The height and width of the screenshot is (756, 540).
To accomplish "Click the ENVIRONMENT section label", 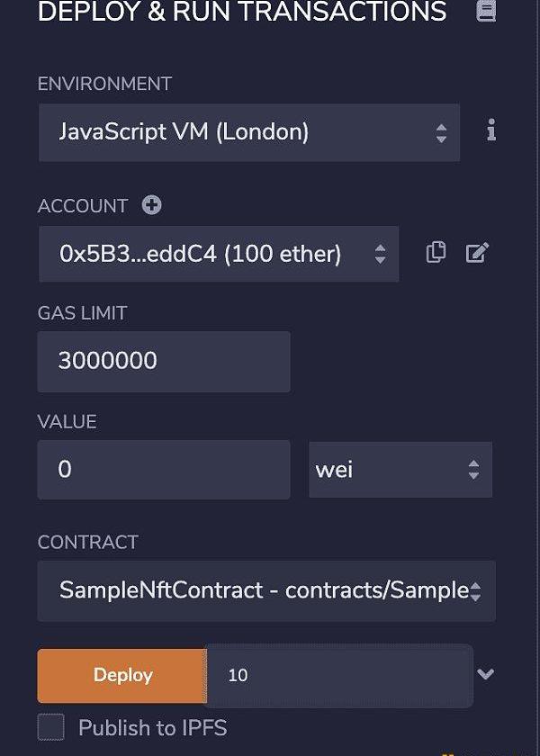I will click(104, 84).
